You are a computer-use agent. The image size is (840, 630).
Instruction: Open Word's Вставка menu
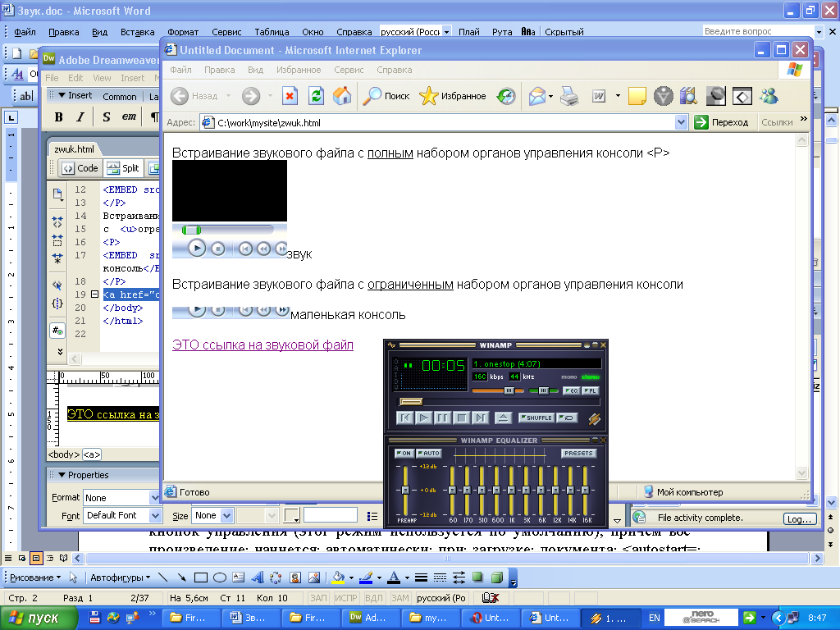coord(137,32)
